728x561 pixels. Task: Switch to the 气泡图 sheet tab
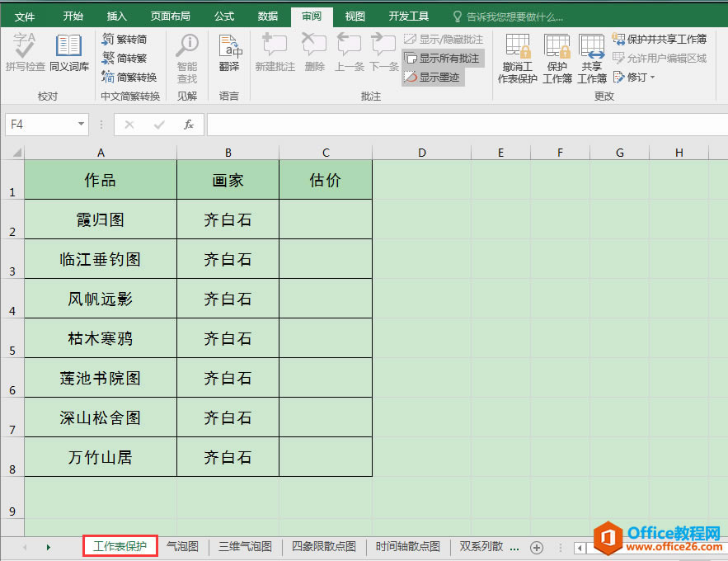(182, 546)
